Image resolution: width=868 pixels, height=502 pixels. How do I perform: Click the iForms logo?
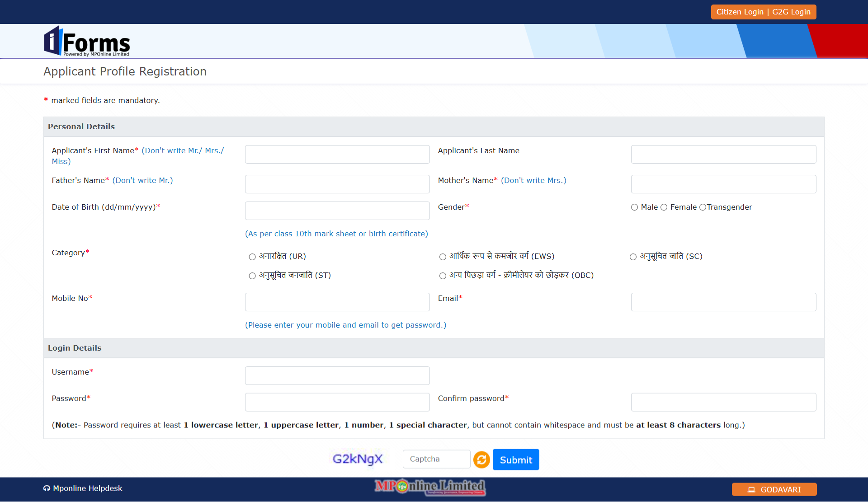87,42
